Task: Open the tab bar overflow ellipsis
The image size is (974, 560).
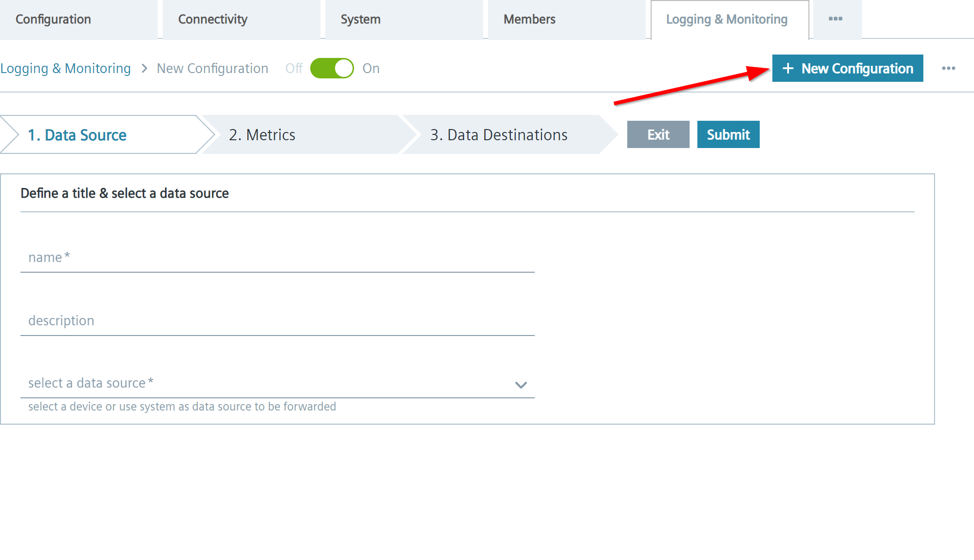Action: click(836, 19)
